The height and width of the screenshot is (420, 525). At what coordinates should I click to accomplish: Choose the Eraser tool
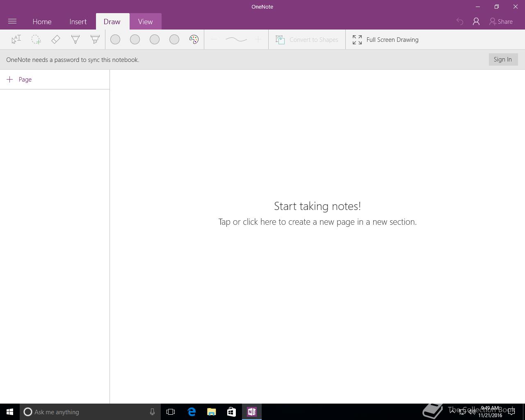coord(56,39)
